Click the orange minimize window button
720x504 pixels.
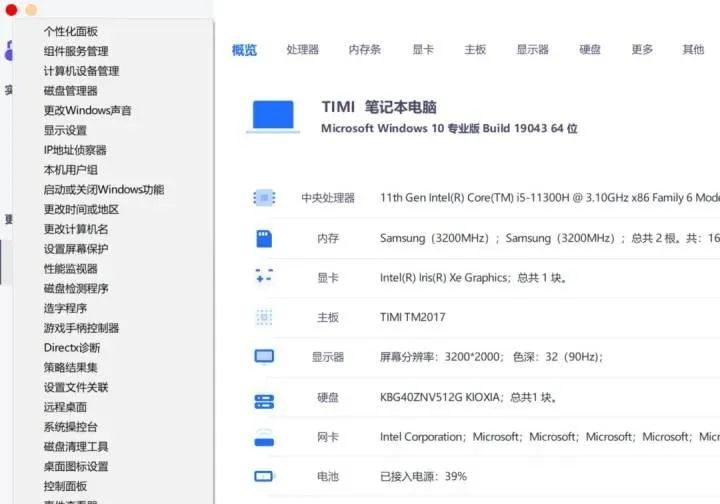[31, 10]
